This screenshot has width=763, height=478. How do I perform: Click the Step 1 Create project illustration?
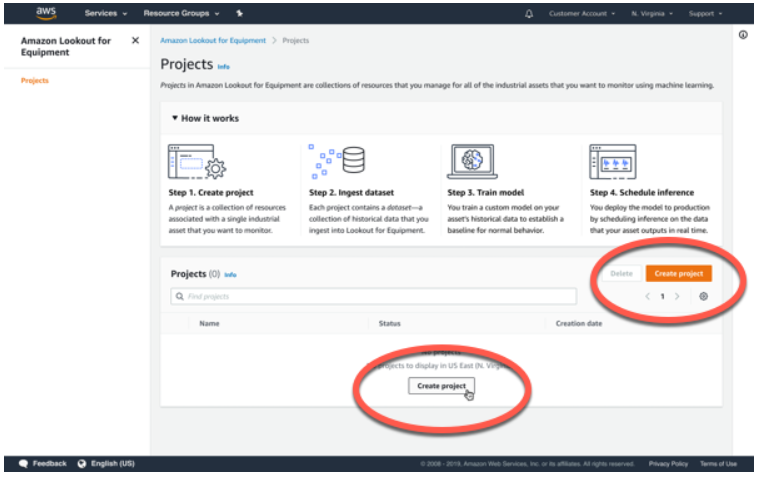pos(197,162)
